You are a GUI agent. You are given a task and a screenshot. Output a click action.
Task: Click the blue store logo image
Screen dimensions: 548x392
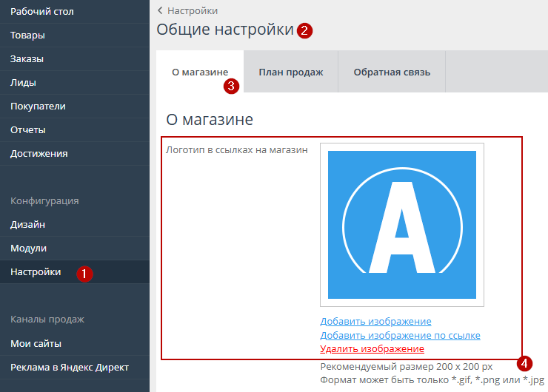coord(401,225)
